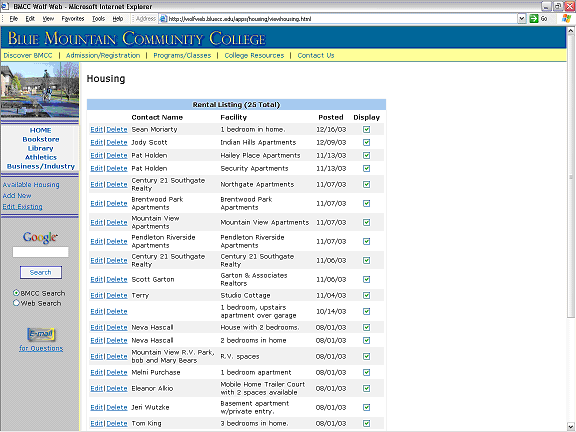Open Discover BMCC navigation link
Viewport: 576px width, 432px height.
pyautogui.click(x=28, y=55)
